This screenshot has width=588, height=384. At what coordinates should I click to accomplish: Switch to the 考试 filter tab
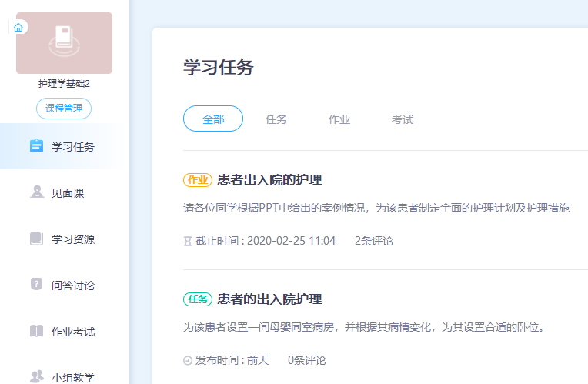(x=403, y=119)
